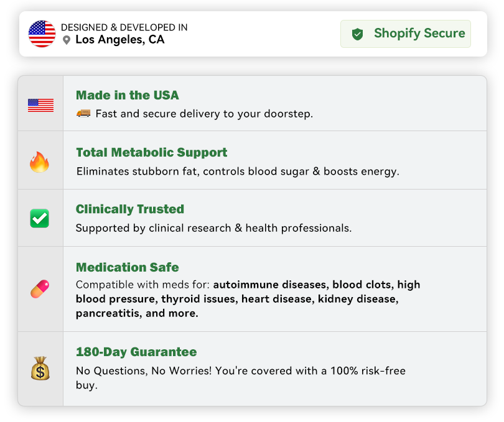Click the small USA flag icon
The width and height of the screenshot is (504, 422).
40,106
